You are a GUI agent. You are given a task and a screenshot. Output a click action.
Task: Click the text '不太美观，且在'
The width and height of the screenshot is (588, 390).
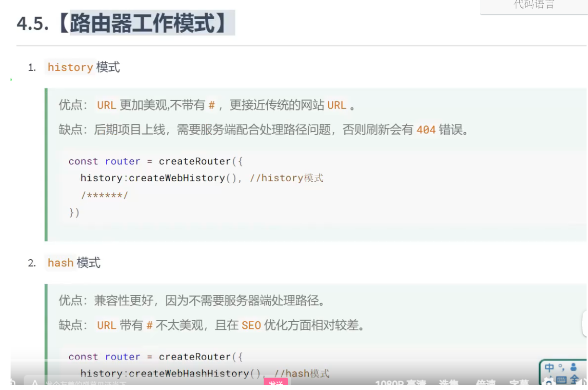(x=197, y=326)
